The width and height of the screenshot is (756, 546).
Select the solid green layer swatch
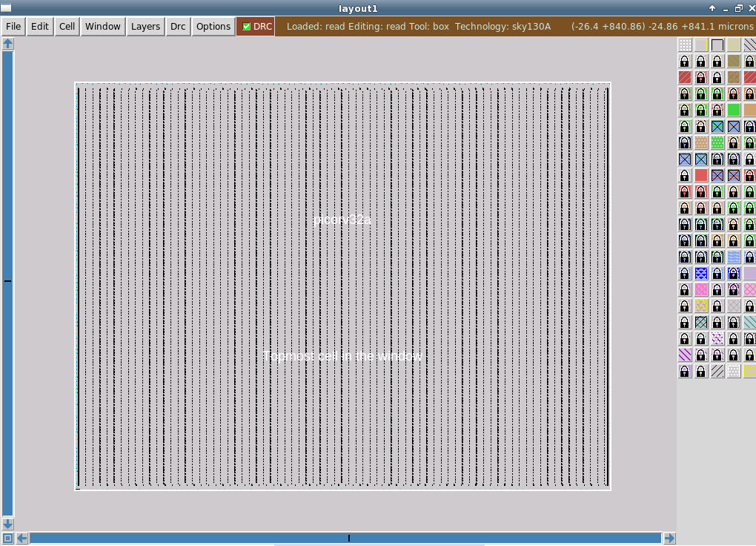point(734,110)
